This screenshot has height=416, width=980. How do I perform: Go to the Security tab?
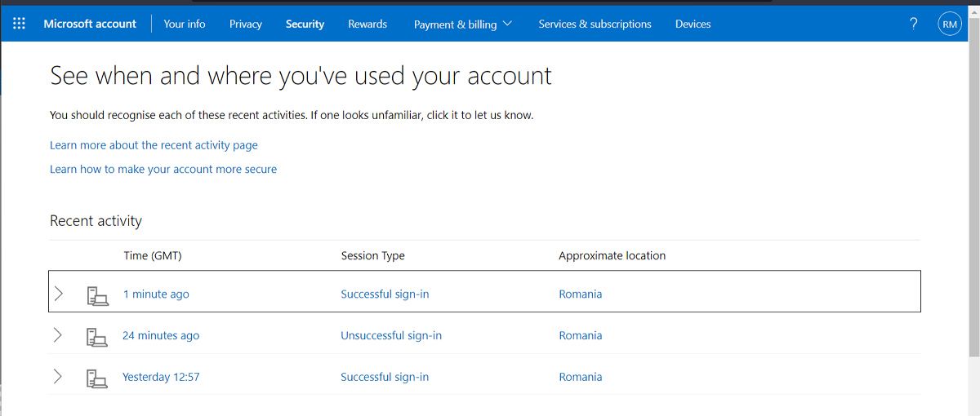click(305, 24)
